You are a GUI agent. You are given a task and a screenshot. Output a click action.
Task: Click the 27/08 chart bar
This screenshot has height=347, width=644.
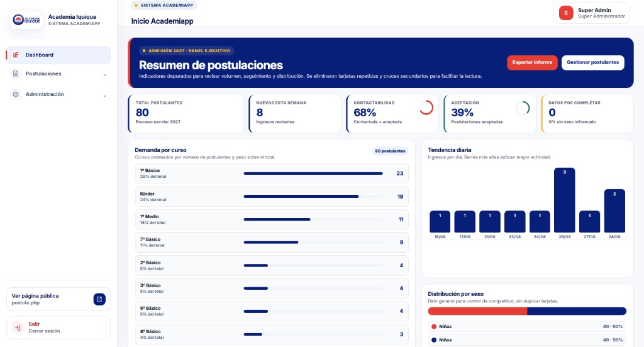pos(589,222)
